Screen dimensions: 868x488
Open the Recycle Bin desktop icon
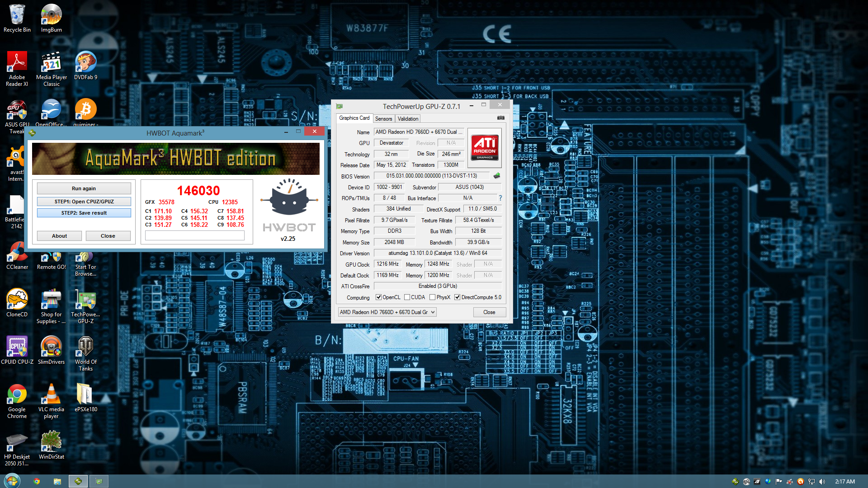17,18
